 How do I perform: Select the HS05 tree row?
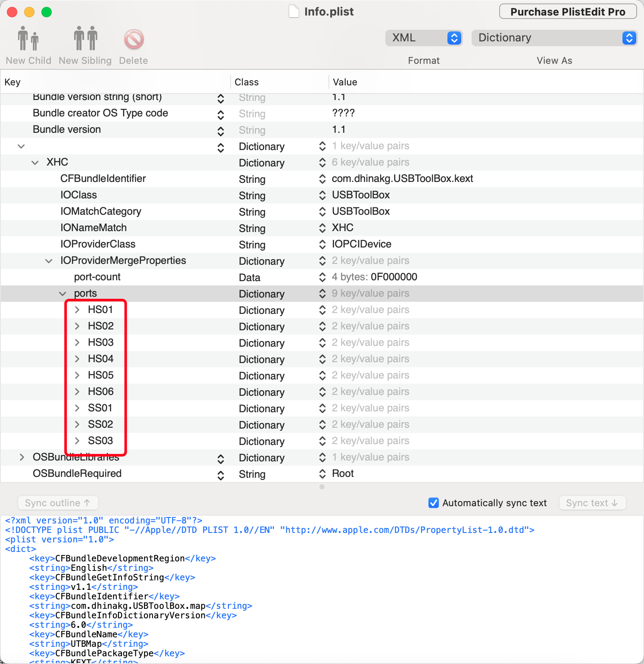(x=101, y=375)
